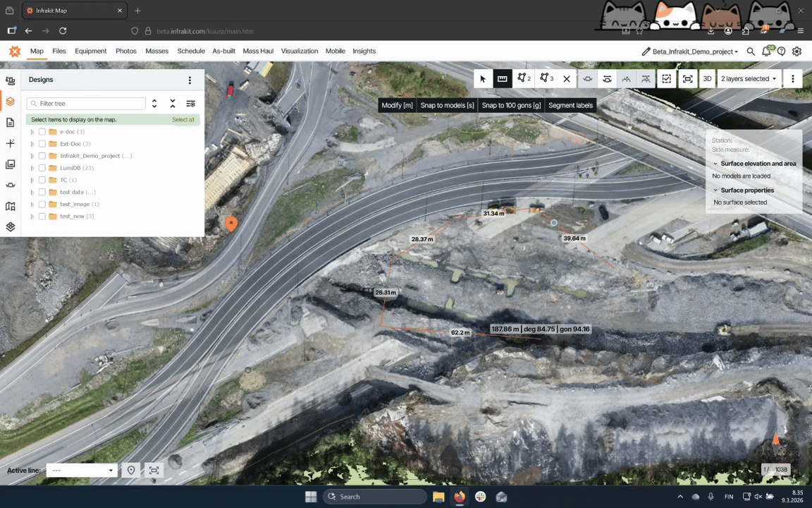
Task: Enable the test_new folder checkbox
Action: click(42, 217)
